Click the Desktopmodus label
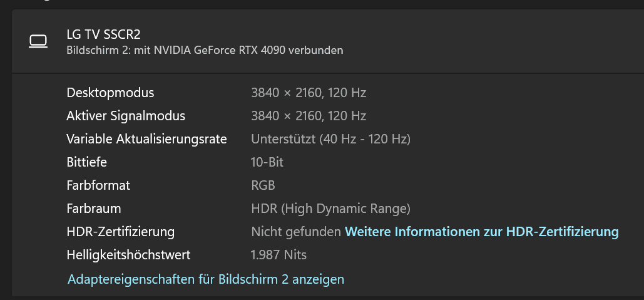Screen dimensions: 644x300 point(110,93)
